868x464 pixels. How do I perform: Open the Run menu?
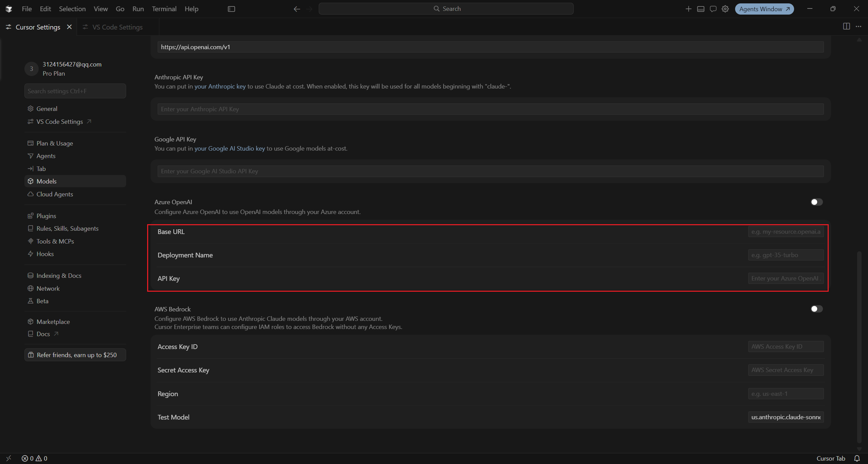point(138,9)
